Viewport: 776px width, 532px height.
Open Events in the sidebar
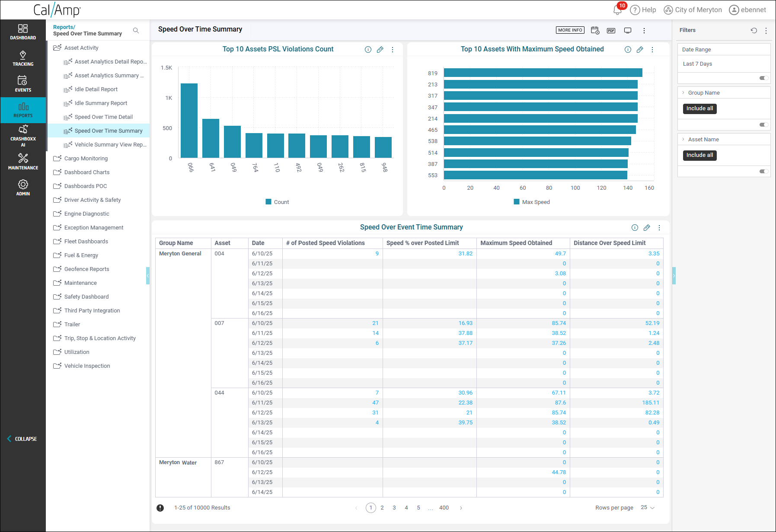point(23,84)
